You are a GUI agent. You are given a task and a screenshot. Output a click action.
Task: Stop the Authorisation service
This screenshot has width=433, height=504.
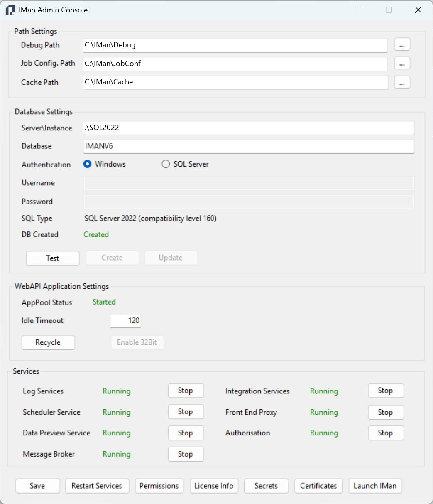[386, 433]
